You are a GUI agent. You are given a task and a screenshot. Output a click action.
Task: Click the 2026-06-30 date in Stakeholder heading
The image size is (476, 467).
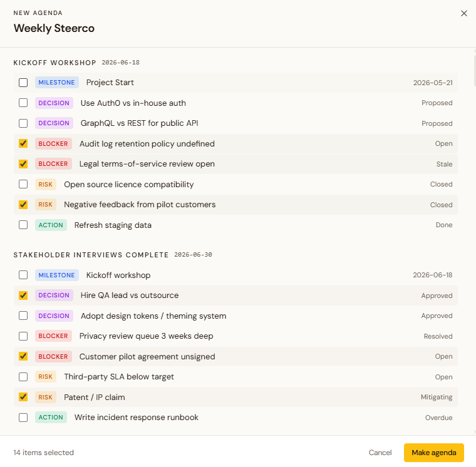[x=193, y=255]
